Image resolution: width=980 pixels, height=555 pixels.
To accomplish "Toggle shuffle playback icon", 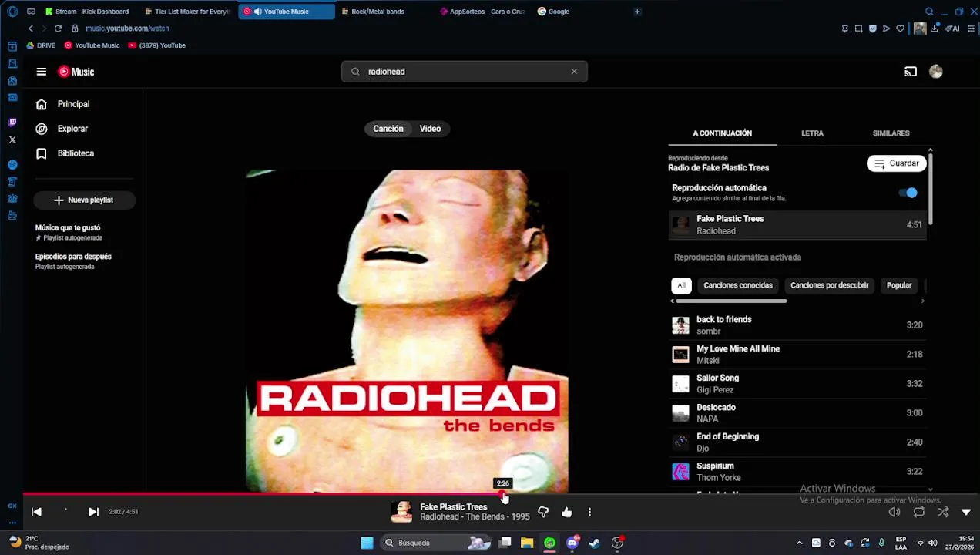I will (943, 512).
